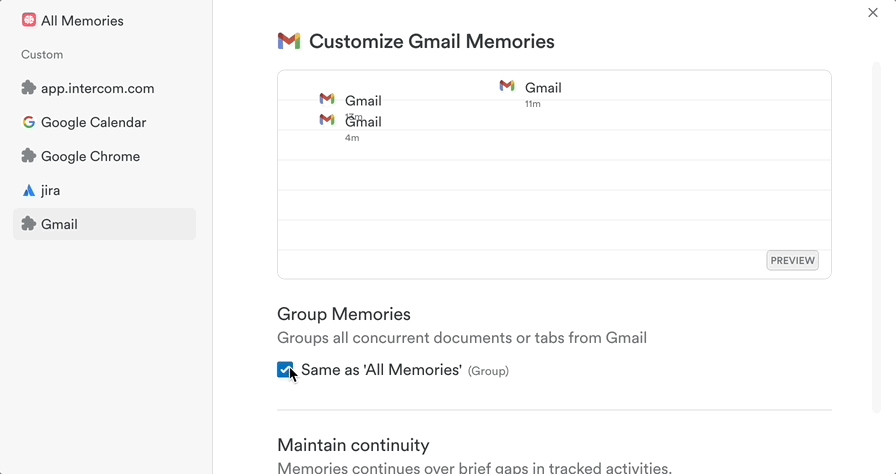Close the Customize Memories dialog
Screen dimensions: 896x474
[x=873, y=13]
